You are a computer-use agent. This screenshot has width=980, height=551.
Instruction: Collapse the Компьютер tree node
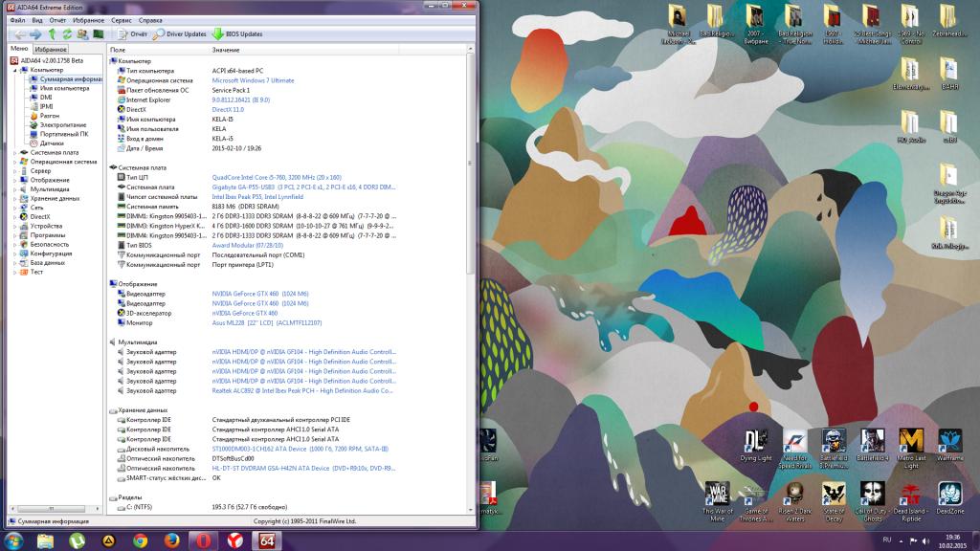[x=14, y=70]
